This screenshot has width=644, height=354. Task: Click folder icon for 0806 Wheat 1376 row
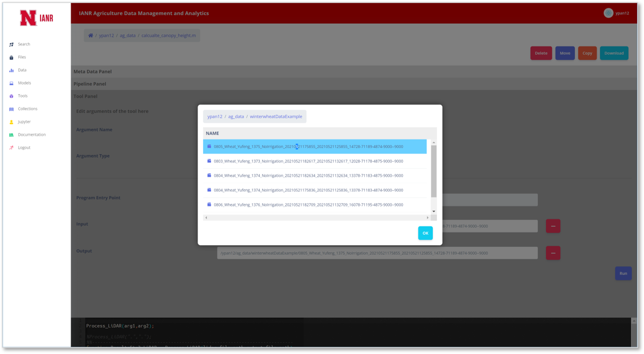tap(209, 204)
